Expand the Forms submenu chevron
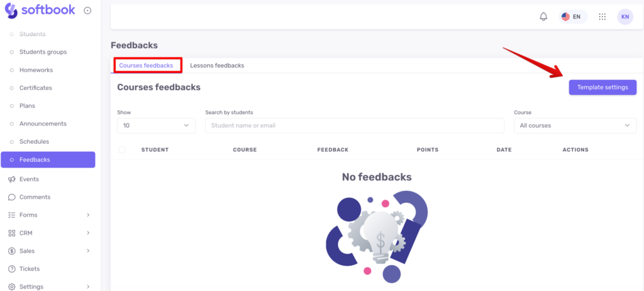The height and width of the screenshot is (291, 644). pos(88,215)
